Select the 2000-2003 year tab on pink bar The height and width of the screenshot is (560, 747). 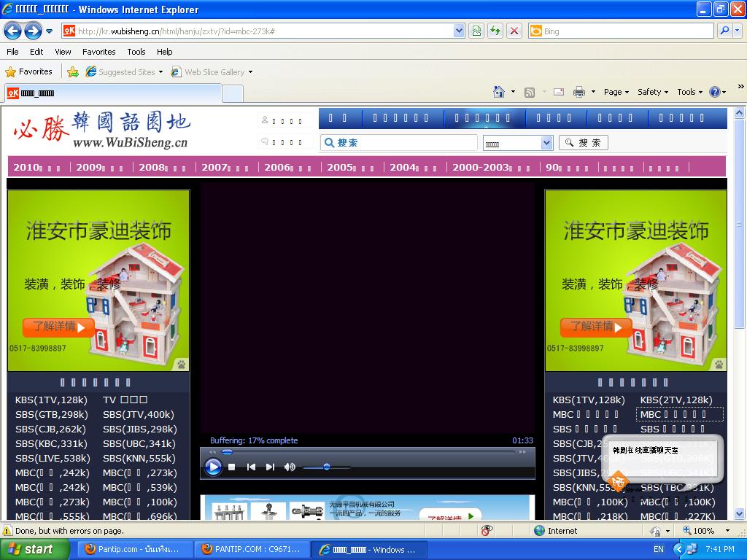(491, 167)
